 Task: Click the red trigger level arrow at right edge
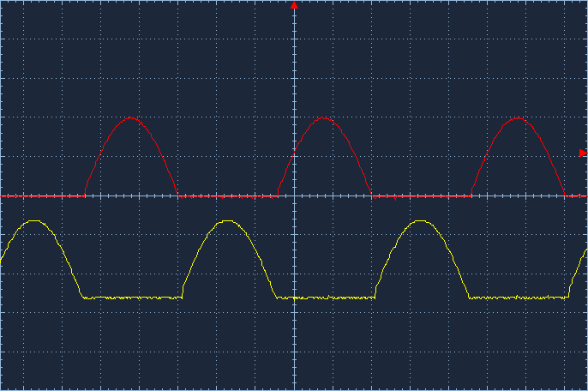coord(583,153)
